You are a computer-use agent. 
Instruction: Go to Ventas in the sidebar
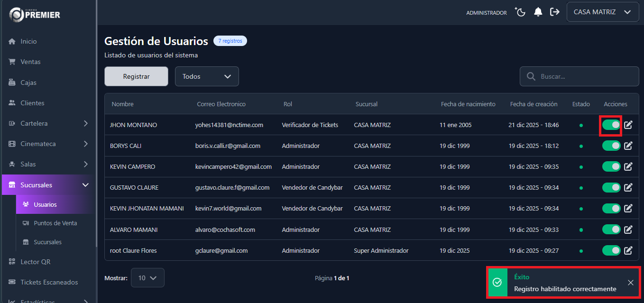click(30, 62)
